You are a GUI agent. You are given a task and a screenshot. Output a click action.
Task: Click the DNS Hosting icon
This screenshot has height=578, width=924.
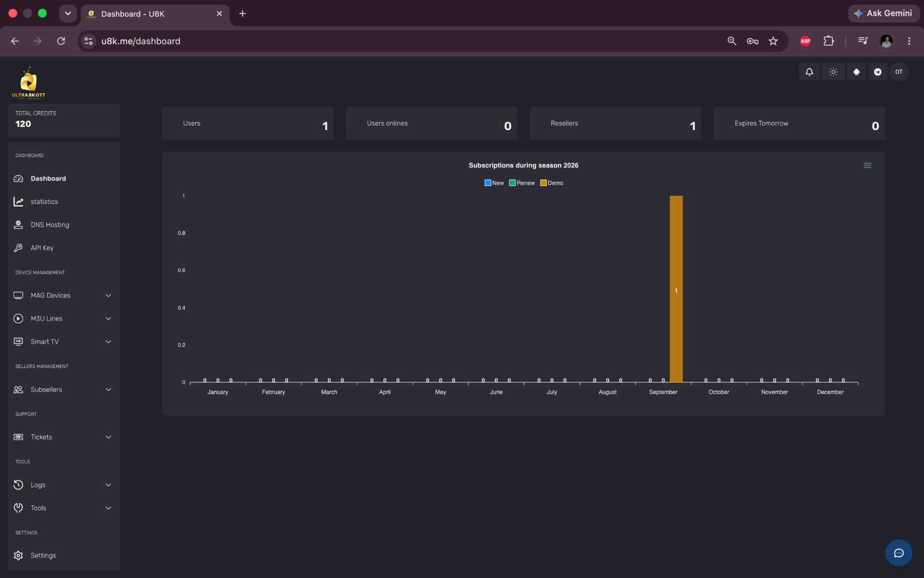(x=18, y=225)
